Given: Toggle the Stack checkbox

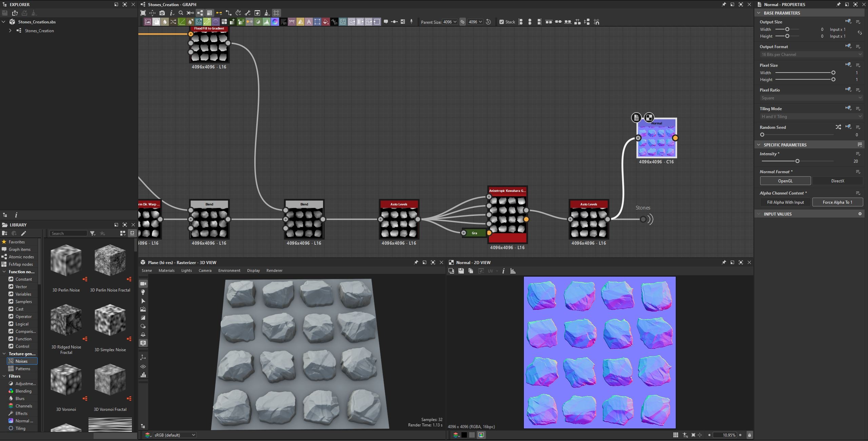Looking at the screenshot, I should [501, 22].
